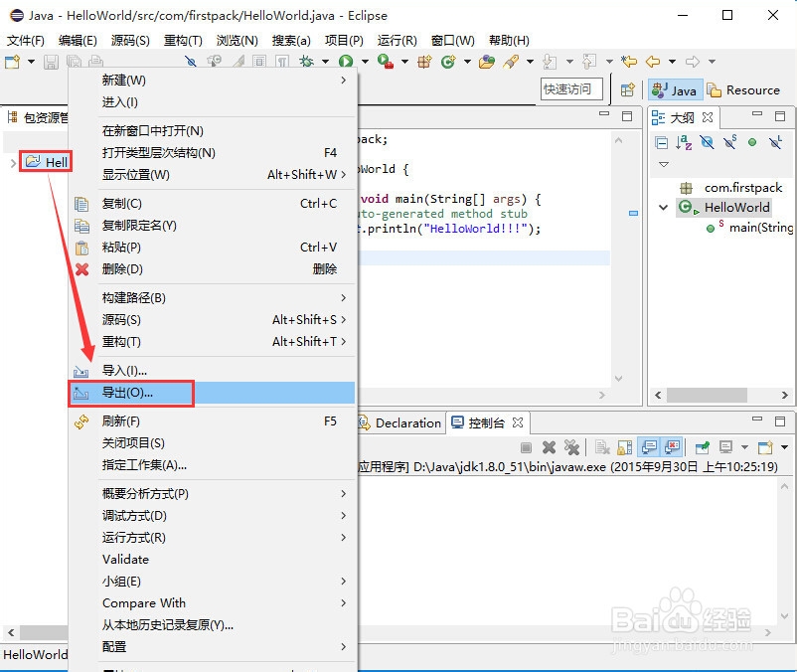797x672 pixels.
Task: Select main(String method in Outline
Action: [x=760, y=228]
